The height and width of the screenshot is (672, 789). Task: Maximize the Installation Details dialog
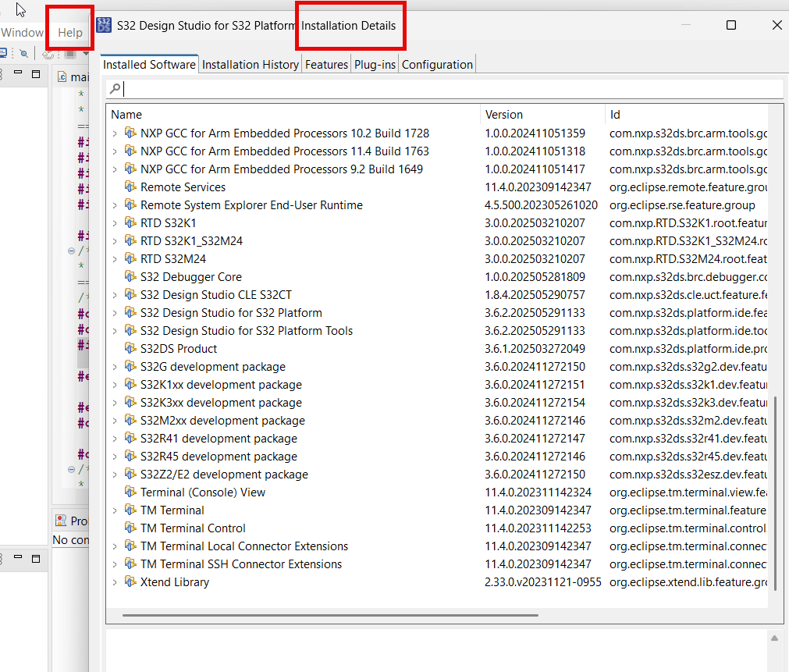click(x=731, y=25)
